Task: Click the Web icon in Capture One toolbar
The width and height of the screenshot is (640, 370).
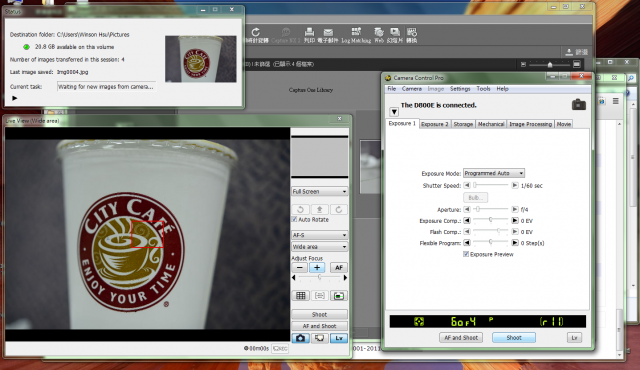Action: pyautogui.click(x=379, y=32)
